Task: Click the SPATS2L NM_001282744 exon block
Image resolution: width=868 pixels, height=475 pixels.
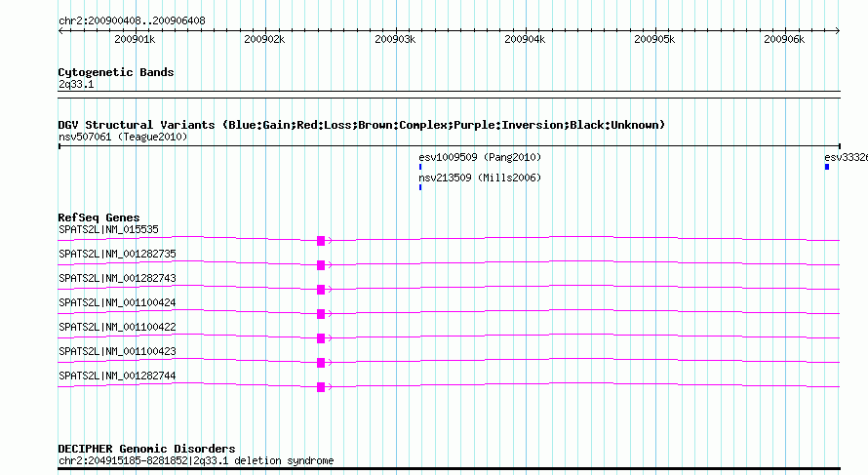Action: click(x=321, y=387)
